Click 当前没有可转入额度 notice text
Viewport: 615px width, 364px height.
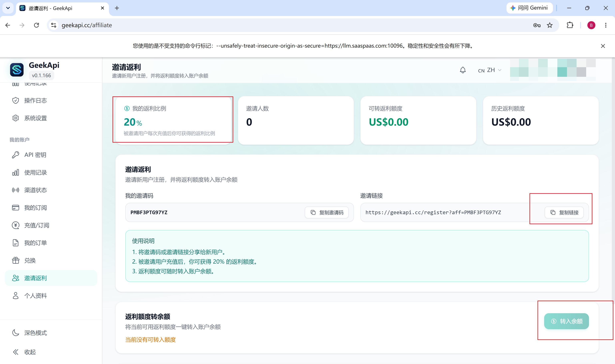[x=151, y=340]
